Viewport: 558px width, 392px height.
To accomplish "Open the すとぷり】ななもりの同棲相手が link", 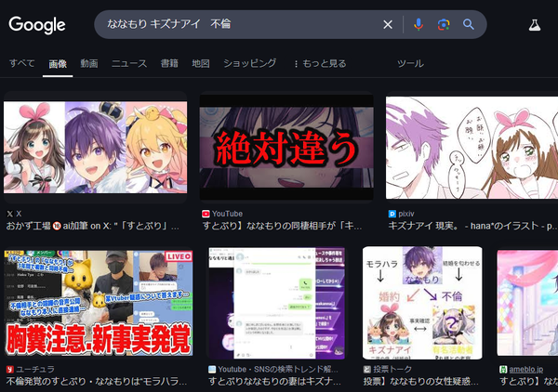I will pyautogui.click(x=282, y=226).
